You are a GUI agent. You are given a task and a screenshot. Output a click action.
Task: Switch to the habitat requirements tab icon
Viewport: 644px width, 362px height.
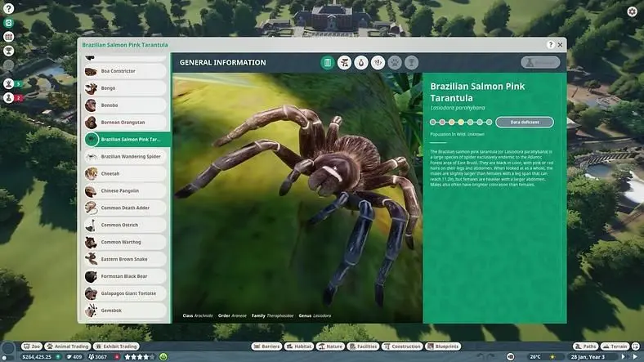point(344,63)
